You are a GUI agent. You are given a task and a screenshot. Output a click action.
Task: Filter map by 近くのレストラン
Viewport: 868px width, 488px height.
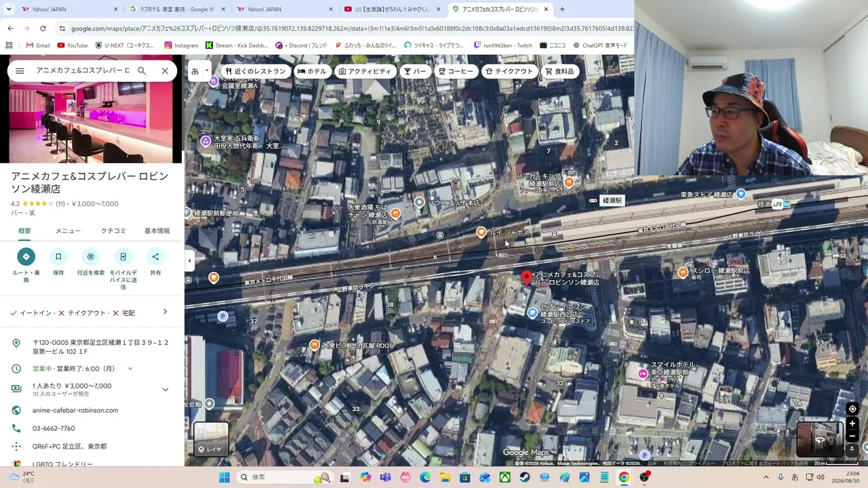(256, 71)
